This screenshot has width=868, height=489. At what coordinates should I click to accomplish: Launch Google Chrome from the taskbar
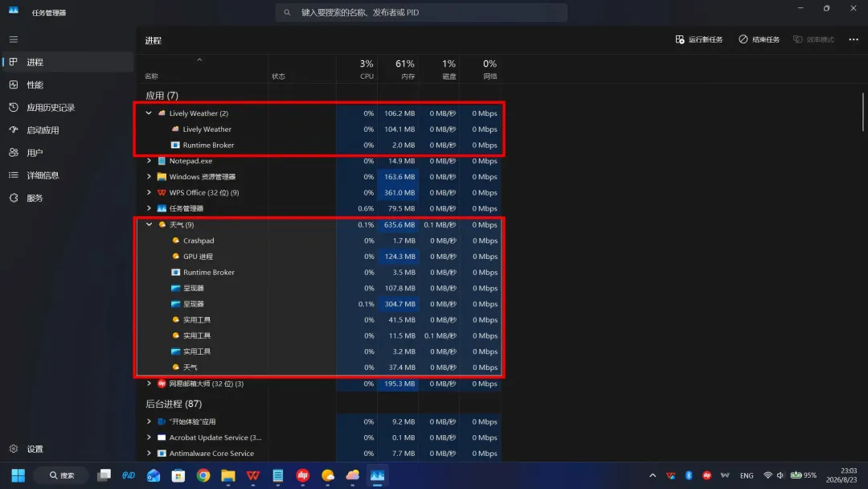[x=203, y=475]
